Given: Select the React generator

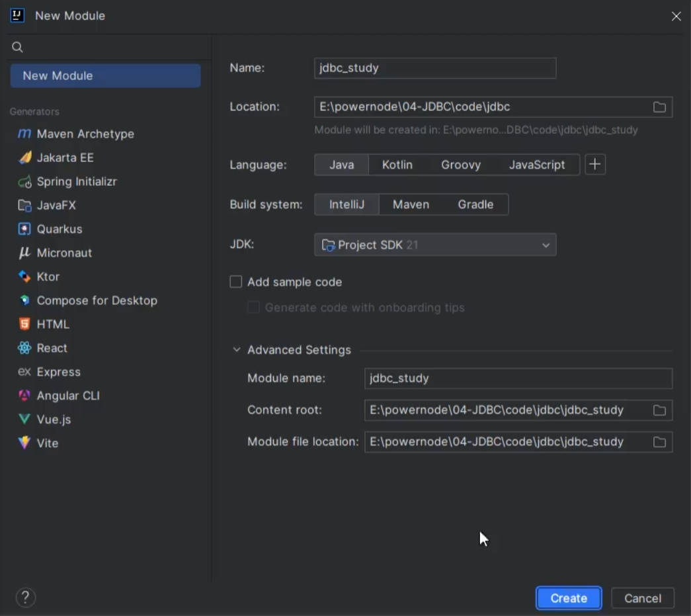Looking at the screenshot, I should pyautogui.click(x=52, y=348).
